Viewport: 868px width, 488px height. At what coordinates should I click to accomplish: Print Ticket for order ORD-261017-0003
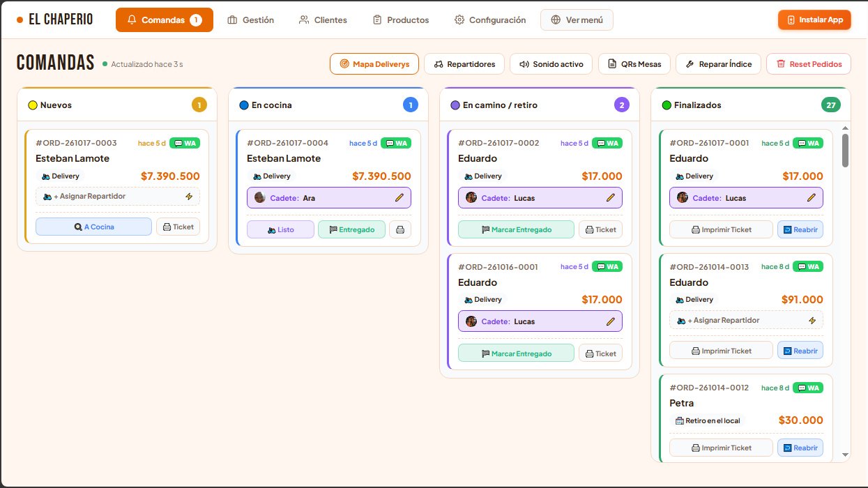[178, 227]
